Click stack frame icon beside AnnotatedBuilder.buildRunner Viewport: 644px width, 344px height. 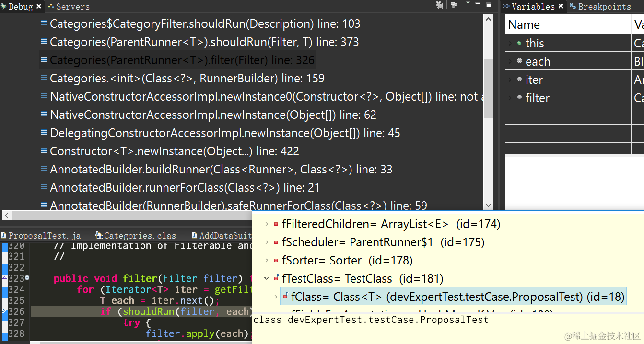coord(44,169)
